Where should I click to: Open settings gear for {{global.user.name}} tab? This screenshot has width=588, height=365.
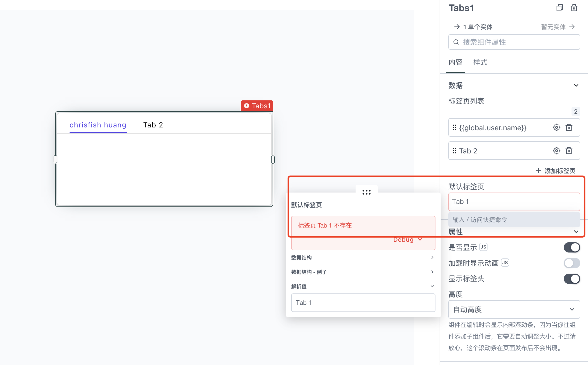556,127
